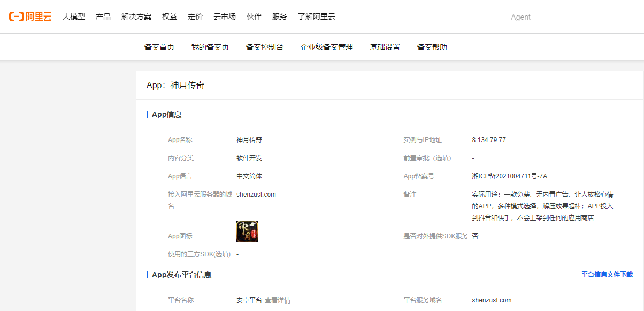Open the 大模型 menu
This screenshot has height=311, width=644.
pos(74,17)
